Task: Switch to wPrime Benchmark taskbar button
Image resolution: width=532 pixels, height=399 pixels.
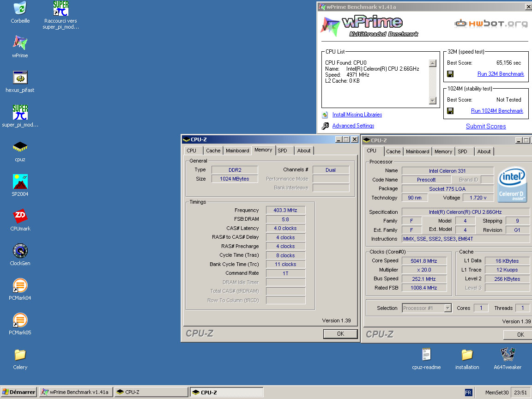Action: (76, 392)
